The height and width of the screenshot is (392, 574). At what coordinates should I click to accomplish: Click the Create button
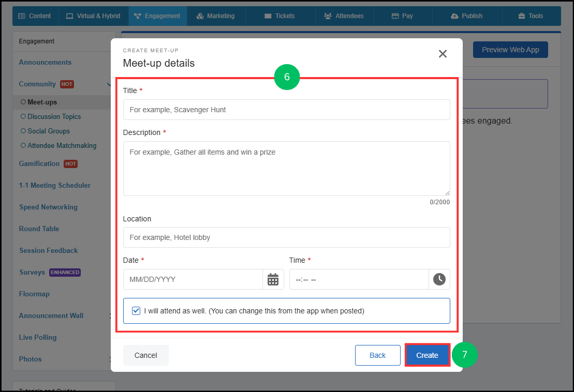click(427, 355)
